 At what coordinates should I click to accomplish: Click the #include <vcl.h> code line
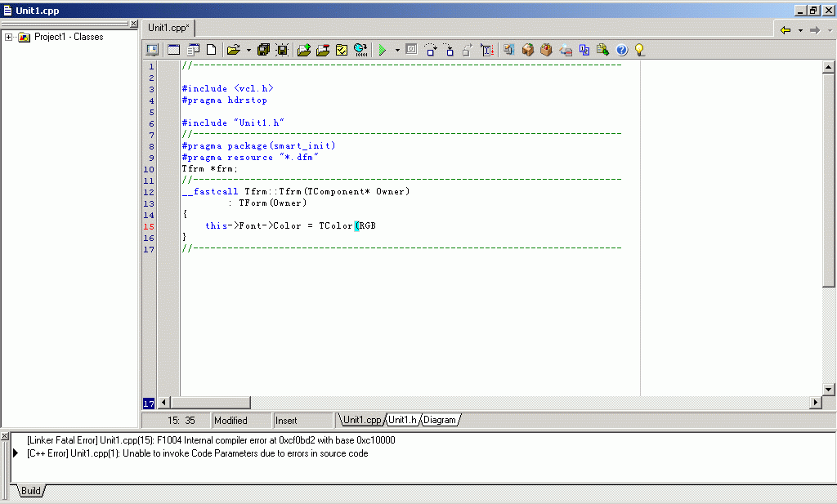coord(227,88)
